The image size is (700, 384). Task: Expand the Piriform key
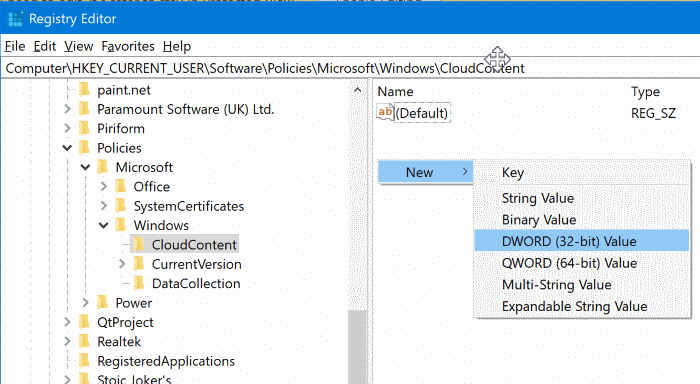tap(67, 128)
